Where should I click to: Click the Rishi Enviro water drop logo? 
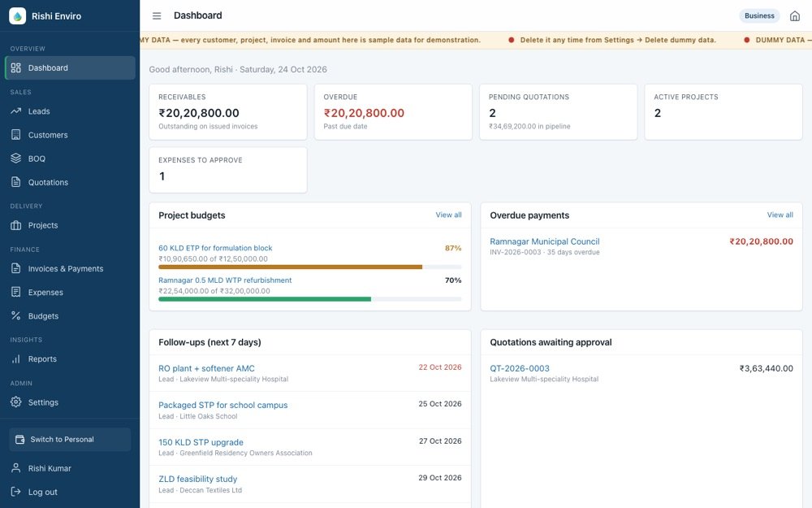coord(18,16)
